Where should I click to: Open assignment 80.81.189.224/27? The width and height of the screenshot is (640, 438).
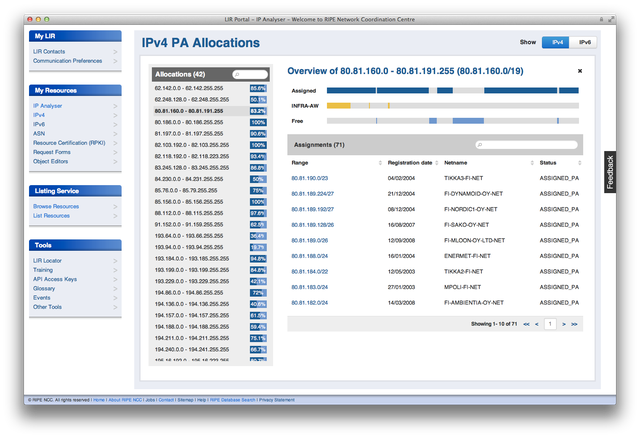pos(312,194)
